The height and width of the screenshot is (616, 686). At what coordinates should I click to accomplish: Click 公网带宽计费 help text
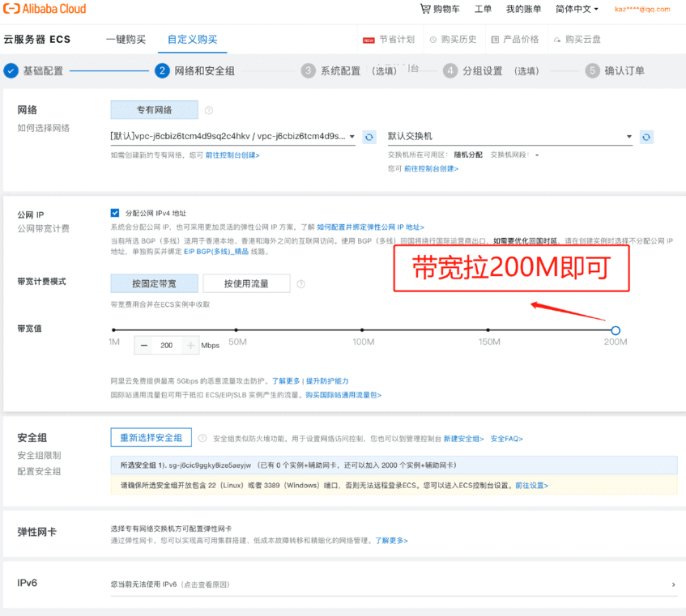[x=43, y=228]
